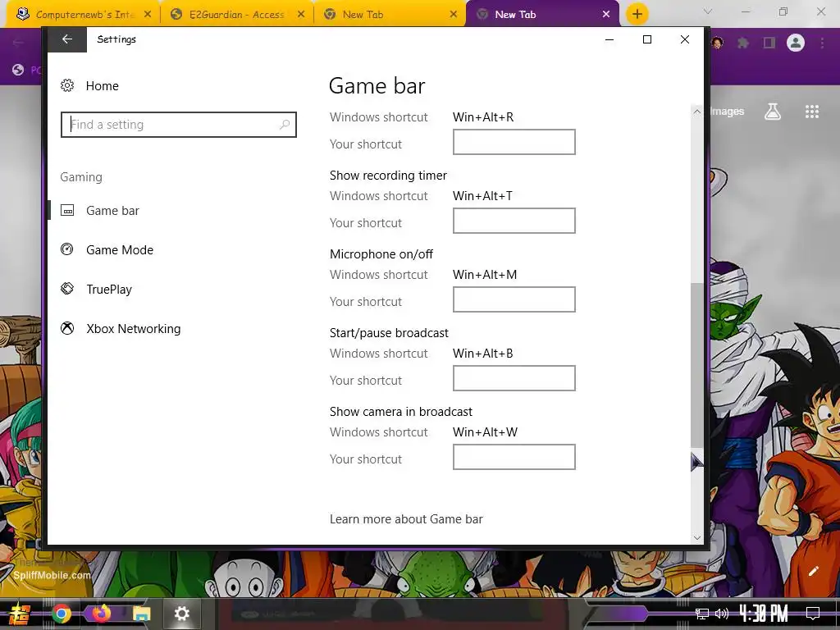Screen dimensions: 840x630
Task: Open Action Center notification icon
Action: click(813, 614)
